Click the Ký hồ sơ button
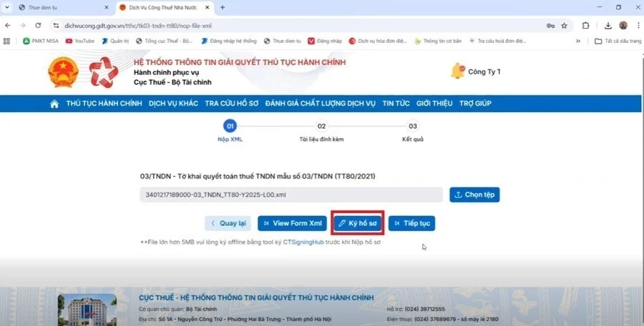The width and height of the screenshot is (644, 326). [358, 223]
